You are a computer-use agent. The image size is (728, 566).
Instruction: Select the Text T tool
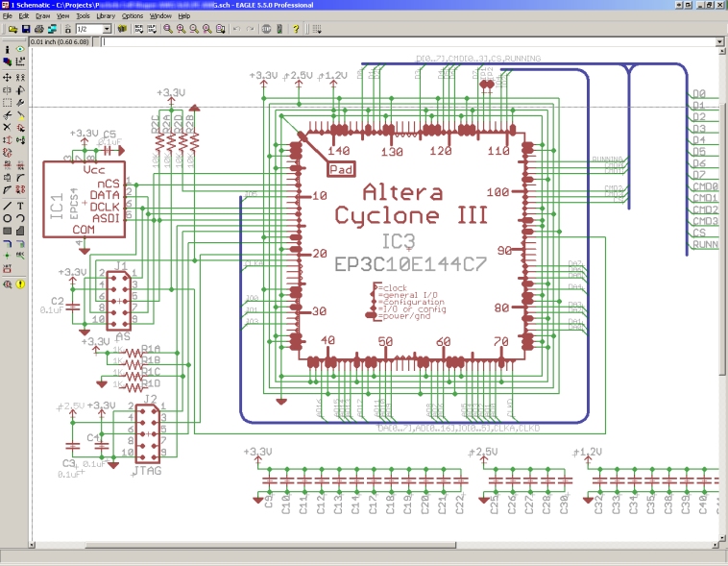coord(20,206)
